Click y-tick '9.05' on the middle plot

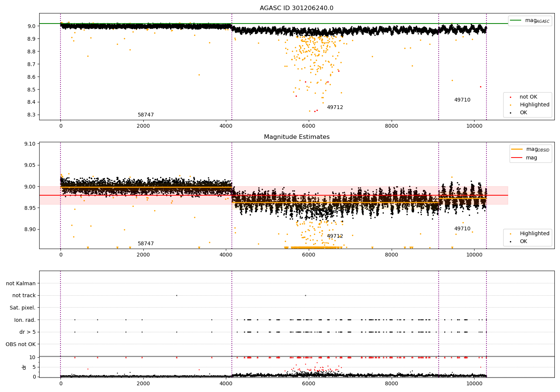coord(30,165)
